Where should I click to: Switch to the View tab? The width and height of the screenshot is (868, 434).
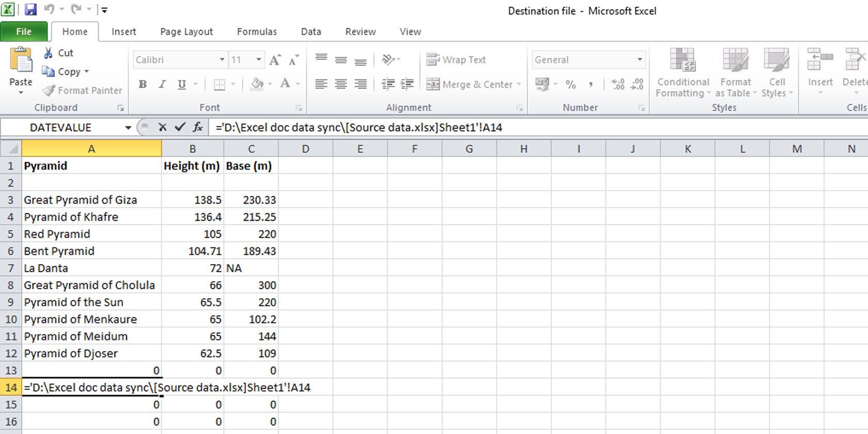(x=410, y=32)
